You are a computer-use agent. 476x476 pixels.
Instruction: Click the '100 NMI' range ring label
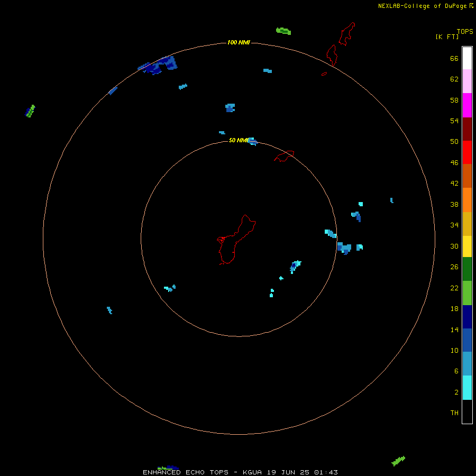(x=239, y=42)
